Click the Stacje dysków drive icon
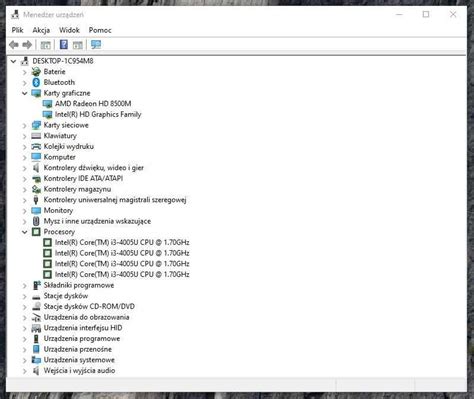 [x=36, y=297]
